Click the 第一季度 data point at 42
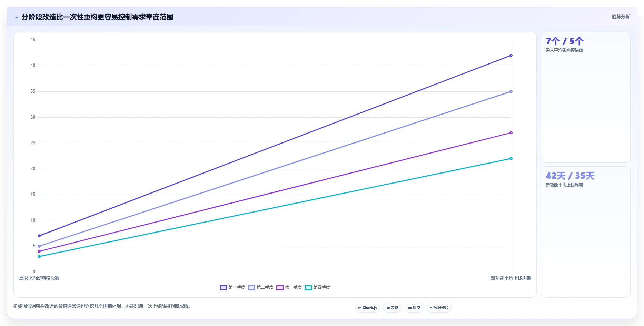Viewport: 644px width, 326px height. (511, 56)
